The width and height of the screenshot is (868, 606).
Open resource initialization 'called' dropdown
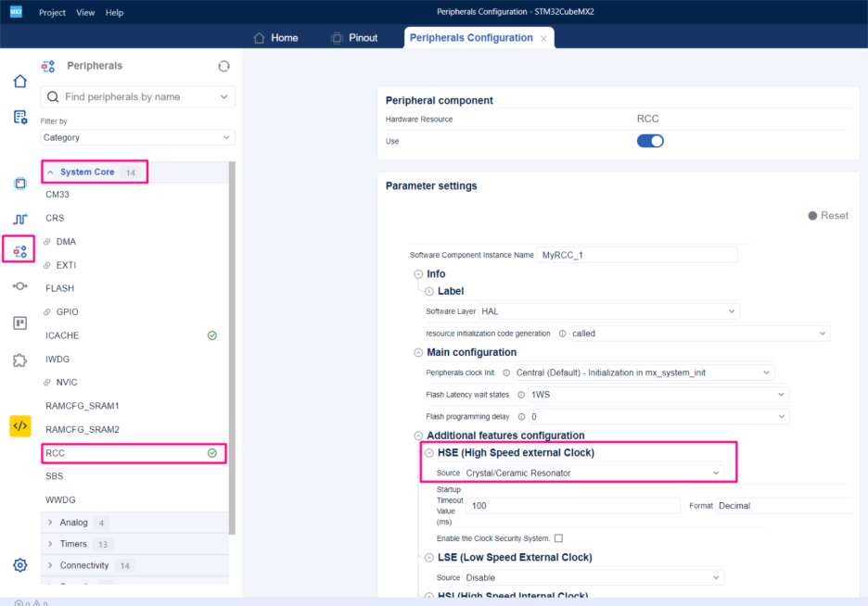click(x=700, y=334)
